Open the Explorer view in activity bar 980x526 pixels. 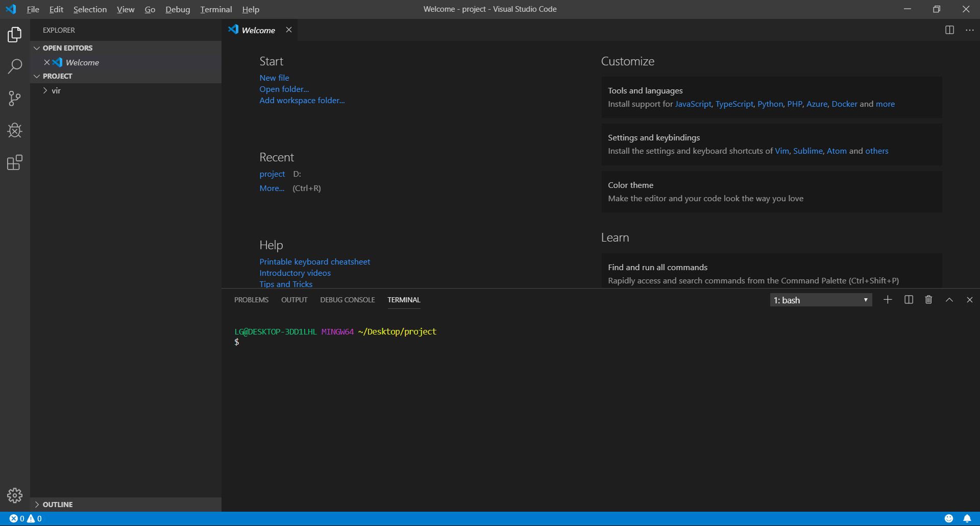tap(15, 34)
